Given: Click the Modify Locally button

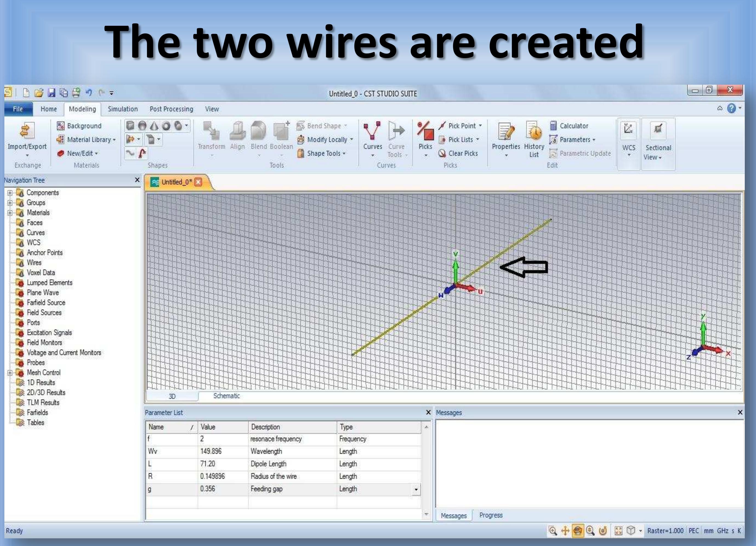Looking at the screenshot, I should pos(327,140).
